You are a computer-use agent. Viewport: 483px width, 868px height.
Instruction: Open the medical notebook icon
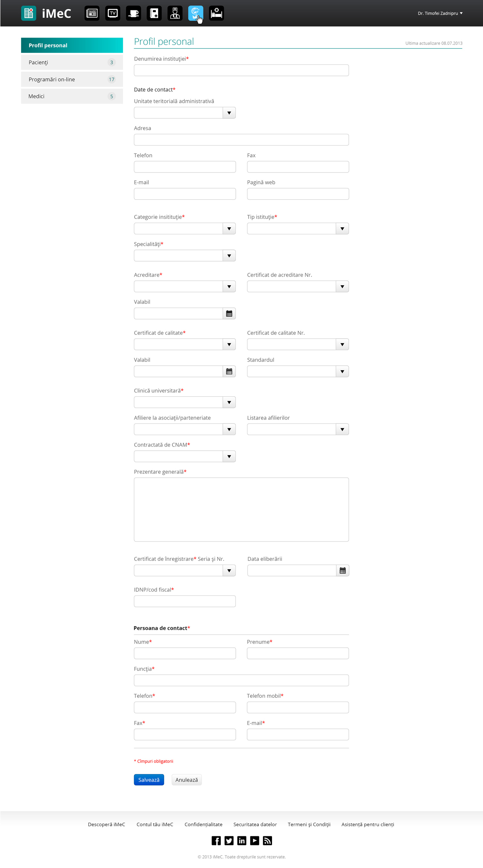click(x=154, y=13)
